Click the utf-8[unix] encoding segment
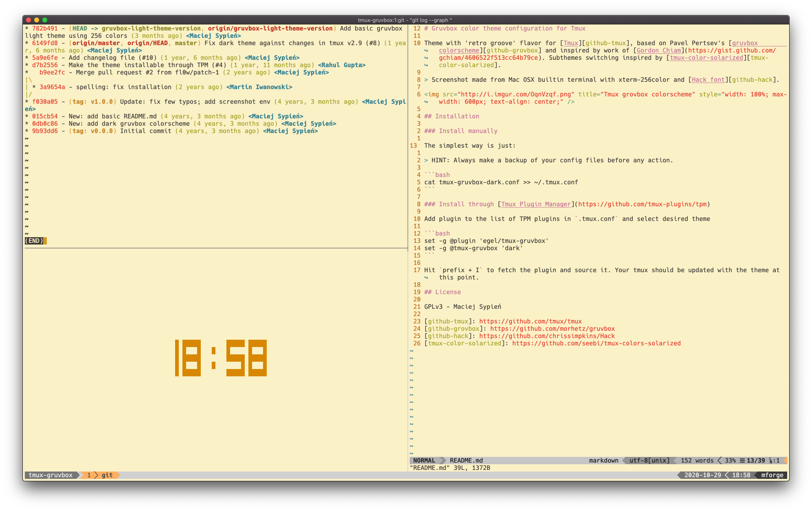The image size is (812, 511). [x=649, y=461]
